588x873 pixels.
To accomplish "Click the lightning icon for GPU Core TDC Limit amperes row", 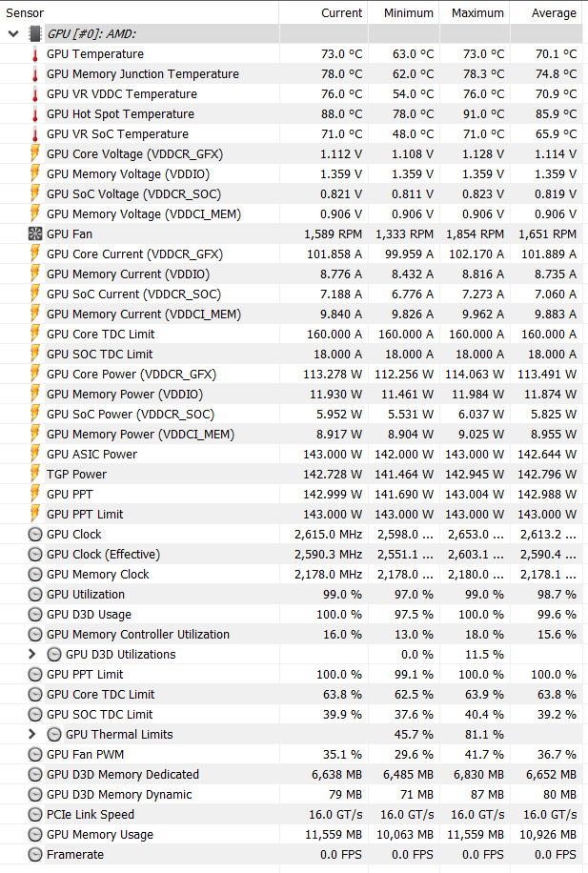I will click(35, 335).
